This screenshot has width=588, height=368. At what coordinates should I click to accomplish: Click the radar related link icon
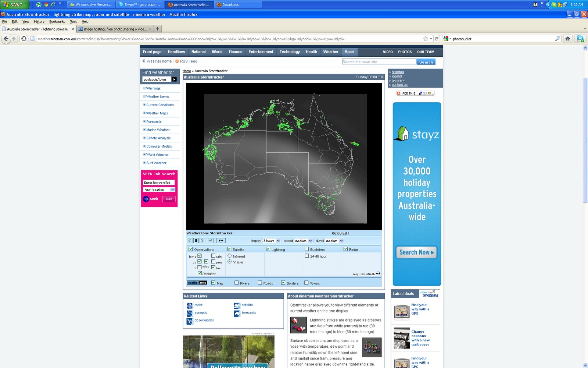point(190,306)
